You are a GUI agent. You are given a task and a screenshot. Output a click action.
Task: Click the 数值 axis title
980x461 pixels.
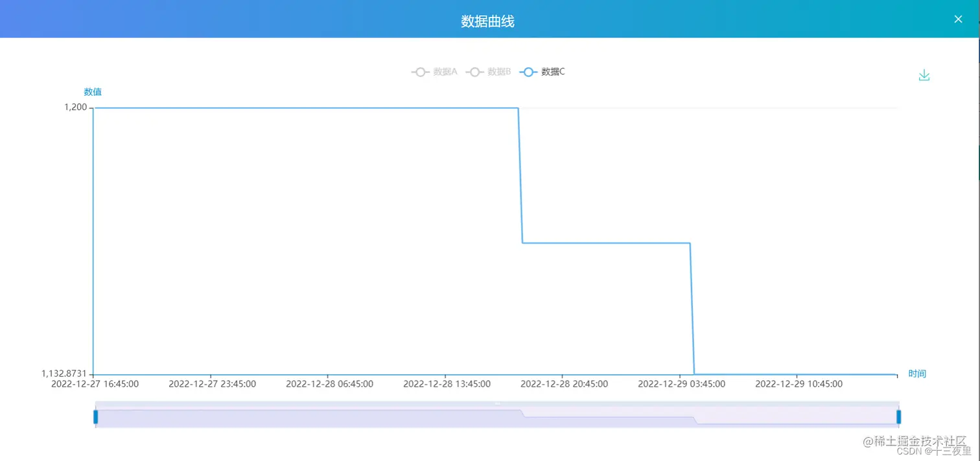pos(92,91)
